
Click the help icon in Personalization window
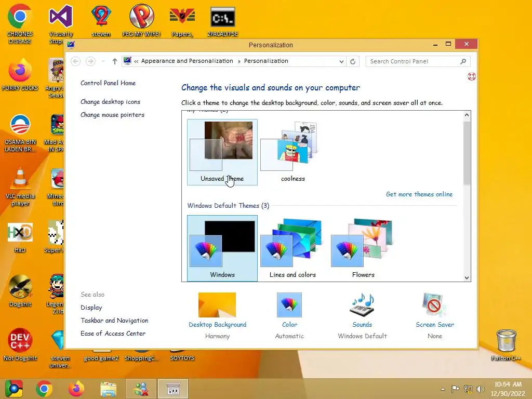click(471, 76)
